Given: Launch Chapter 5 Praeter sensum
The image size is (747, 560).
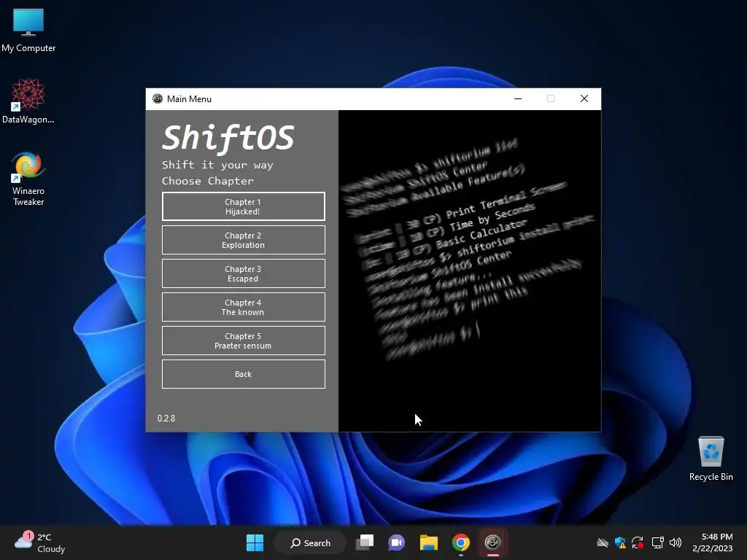Looking at the screenshot, I should pos(244,341).
